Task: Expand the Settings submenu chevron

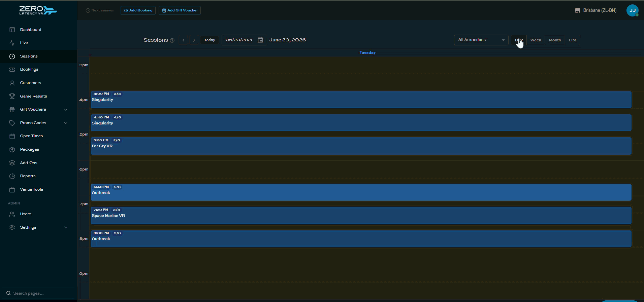Action: point(66,228)
